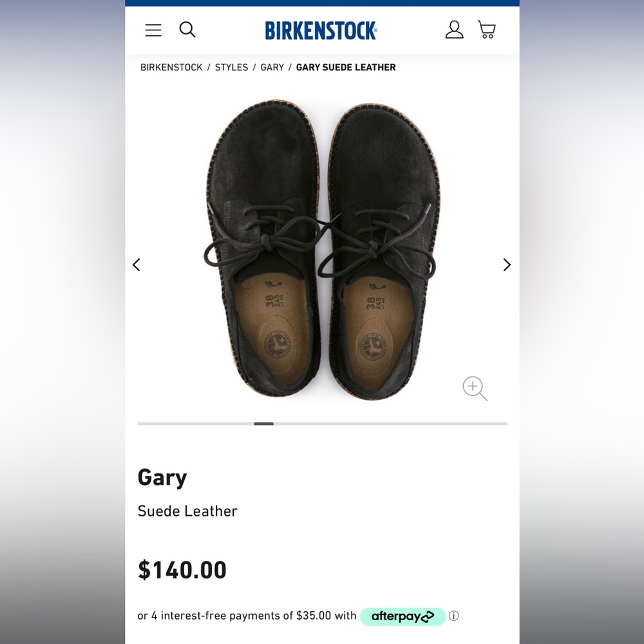Image resolution: width=644 pixels, height=644 pixels.
Task: Click the Birkenstock logo
Action: tap(321, 30)
